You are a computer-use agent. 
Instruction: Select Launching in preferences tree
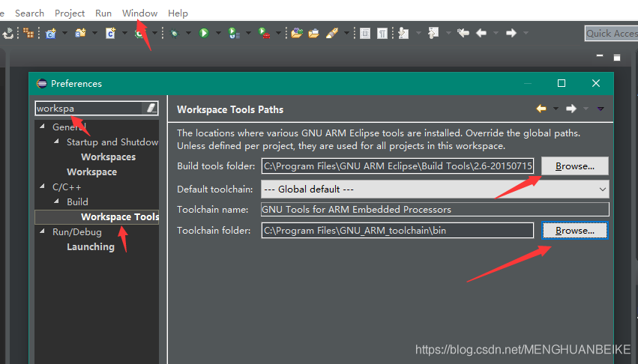pyautogui.click(x=91, y=247)
